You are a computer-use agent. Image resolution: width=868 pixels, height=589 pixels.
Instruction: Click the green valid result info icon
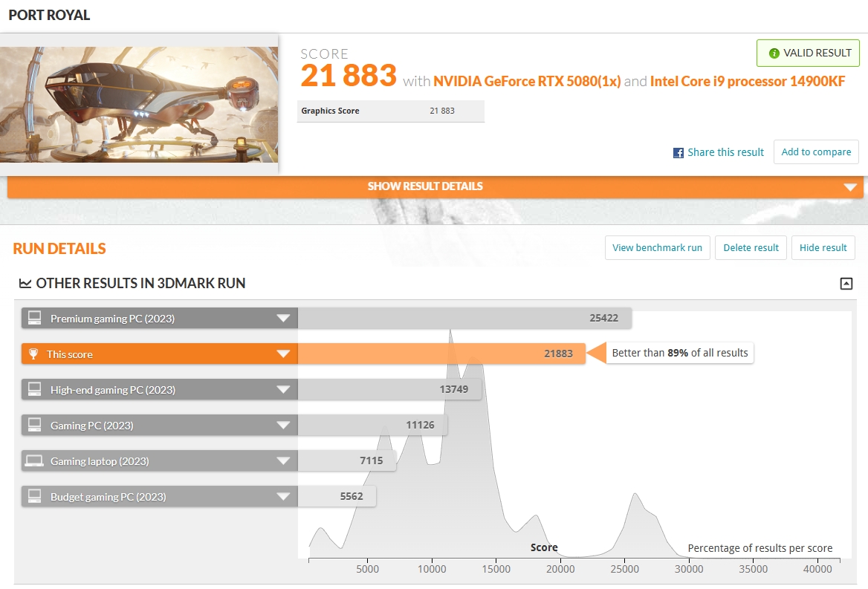774,53
